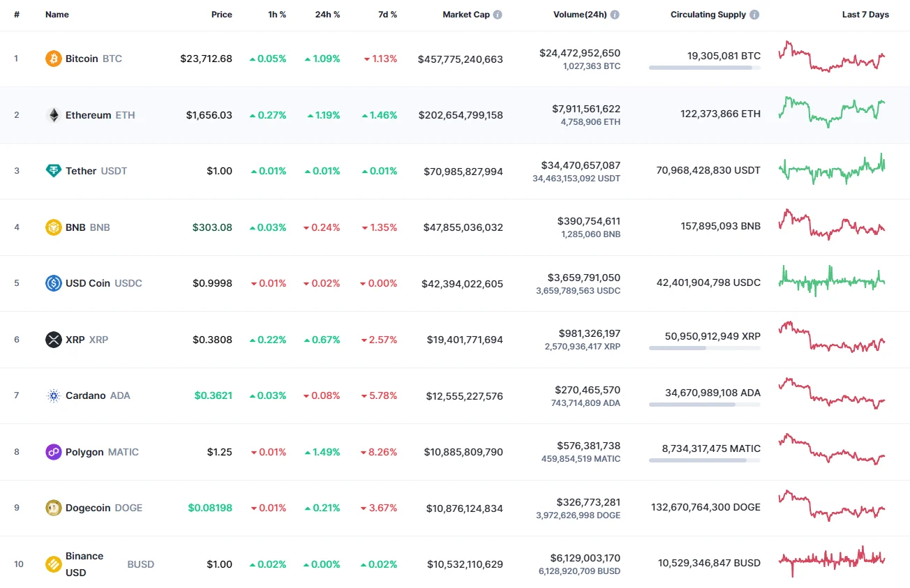Click the Dogecoin logo icon
Viewport: 910px width, 588px height.
[x=53, y=508]
